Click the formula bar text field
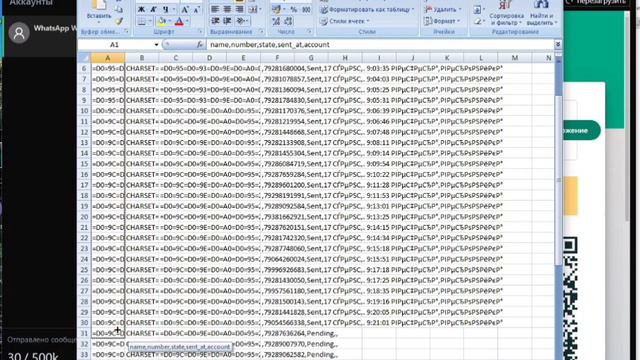Image resolution: width=640 pixels, height=360 pixels. (x=380, y=44)
